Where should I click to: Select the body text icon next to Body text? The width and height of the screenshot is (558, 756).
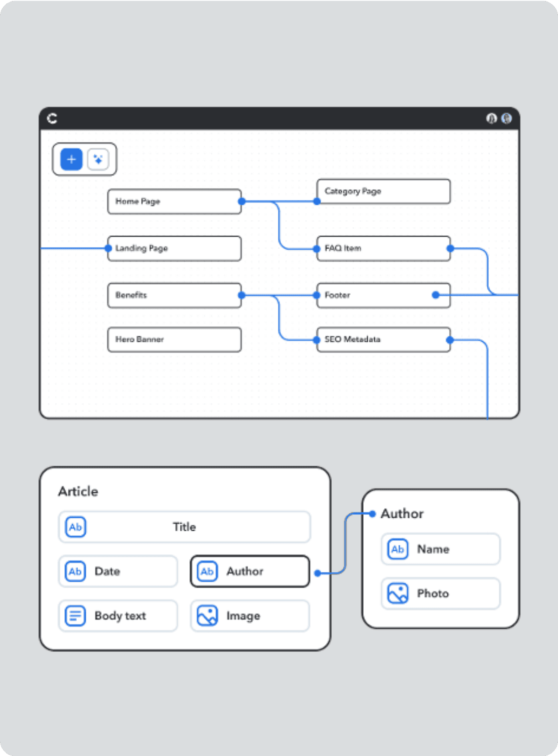[74, 615]
